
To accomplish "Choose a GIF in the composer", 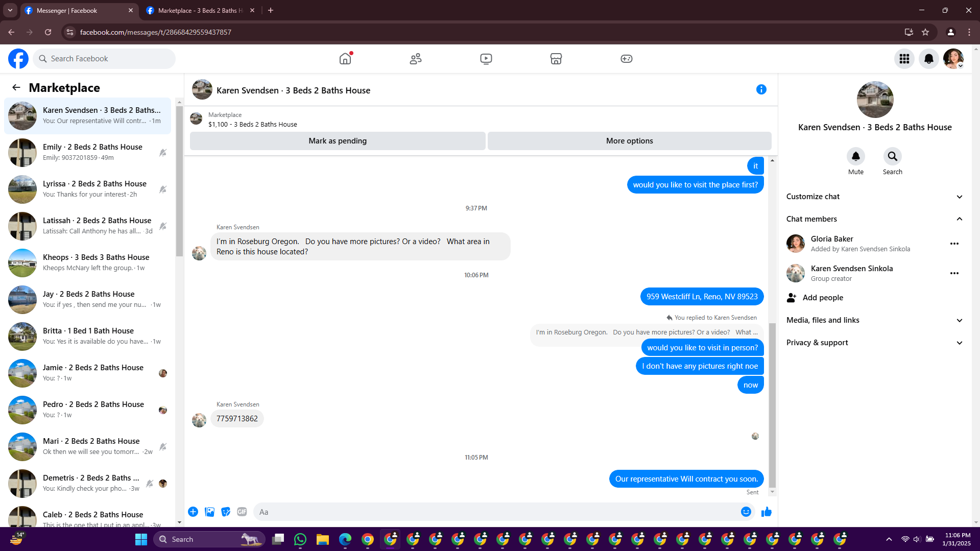I will [x=242, y=512].
